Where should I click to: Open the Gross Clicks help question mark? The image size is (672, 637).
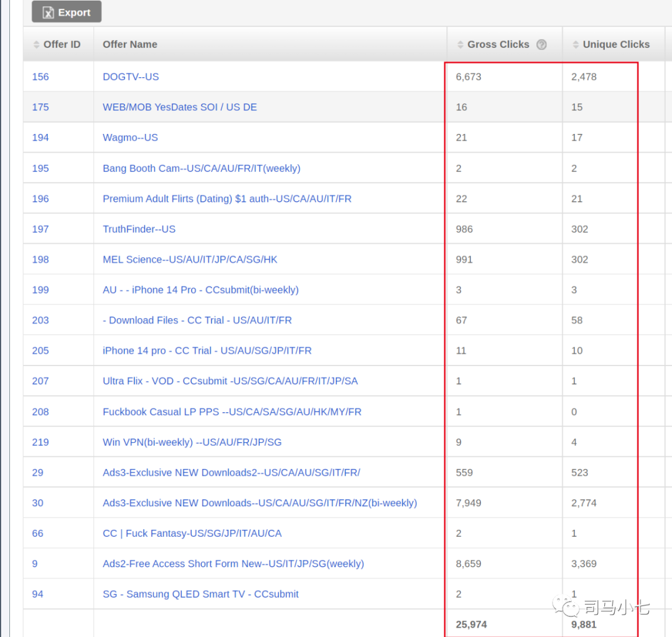[x=542, y=44]
